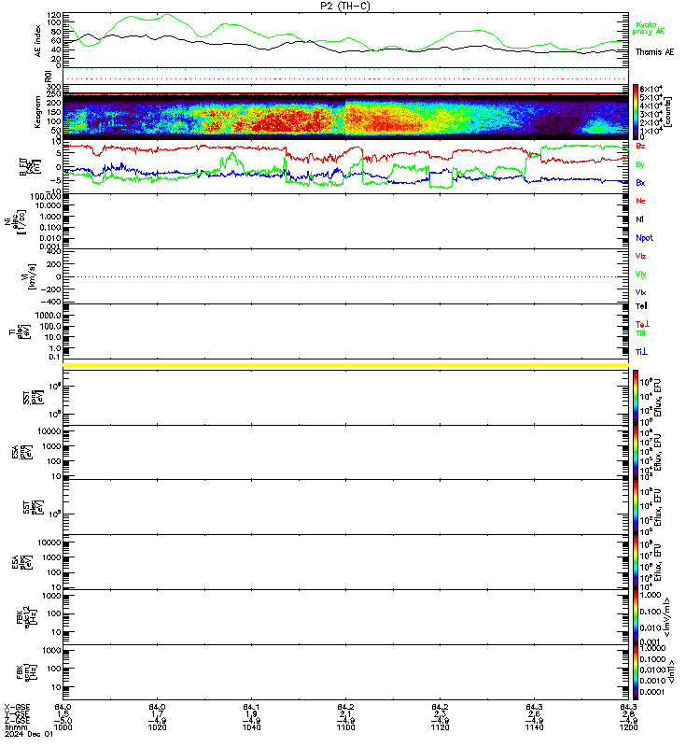
Task: Select the black Ni legend label
Action: point(639,219)
